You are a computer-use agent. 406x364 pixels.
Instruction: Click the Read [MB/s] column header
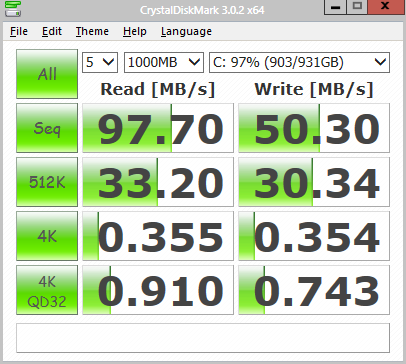(x=158, y=89)
